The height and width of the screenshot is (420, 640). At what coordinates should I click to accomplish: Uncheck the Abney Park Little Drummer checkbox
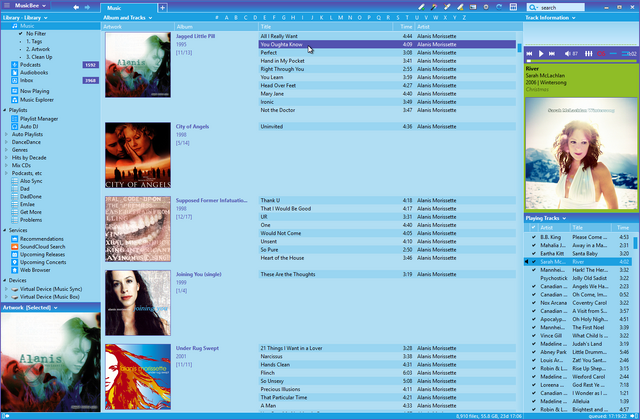click(x=533, y=352)
